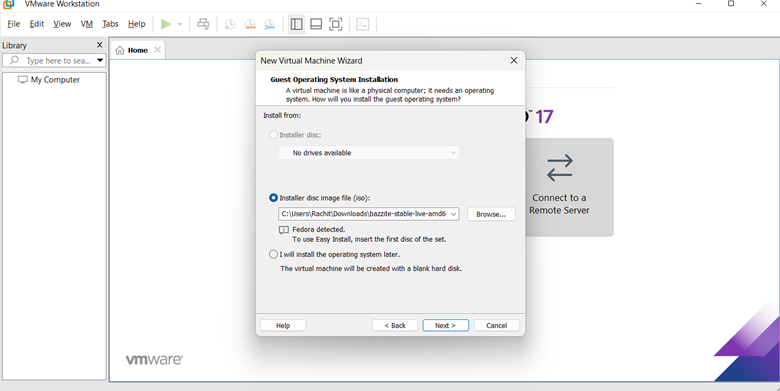Click the Cancel button in wizard
This screenshot has height=391, width=780.
496,325
